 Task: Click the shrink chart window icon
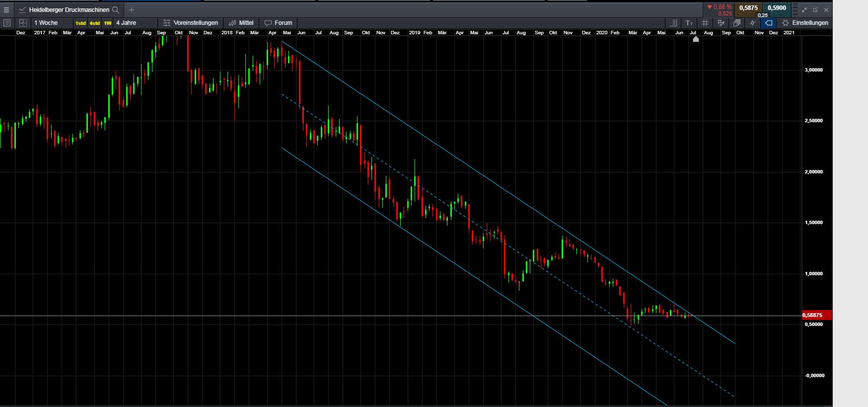[804, 9]
